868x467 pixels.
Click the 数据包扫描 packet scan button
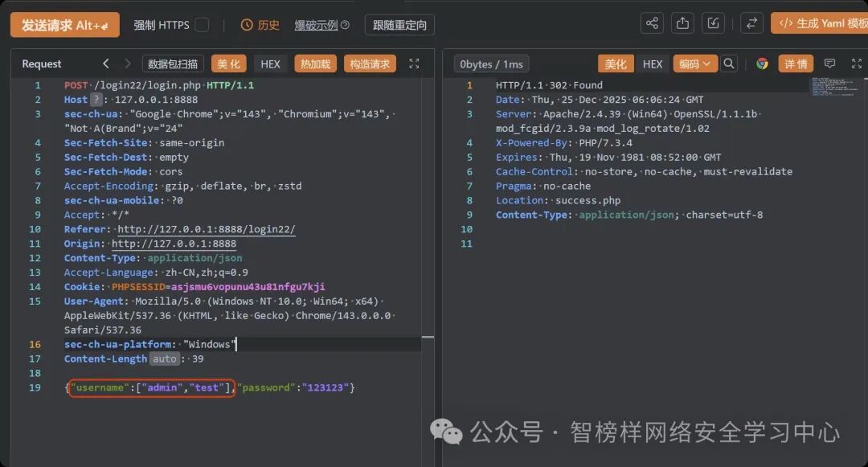pyautogui.click(x=173, y=64)
